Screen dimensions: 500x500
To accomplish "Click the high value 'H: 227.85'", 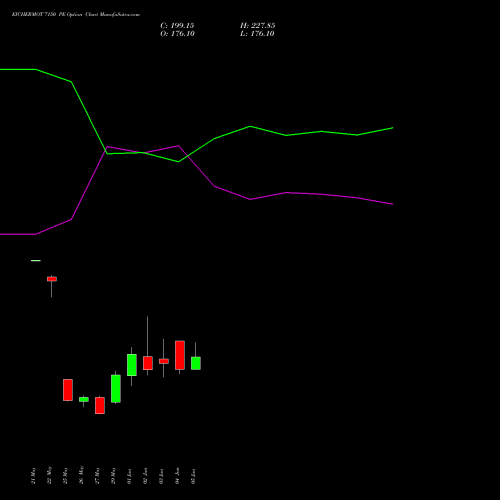I will coord(258,26).
